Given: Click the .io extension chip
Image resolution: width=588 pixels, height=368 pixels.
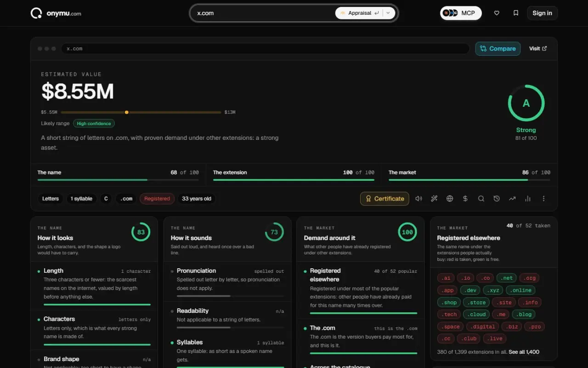Looking at the screenshot, I should point(465,278).
